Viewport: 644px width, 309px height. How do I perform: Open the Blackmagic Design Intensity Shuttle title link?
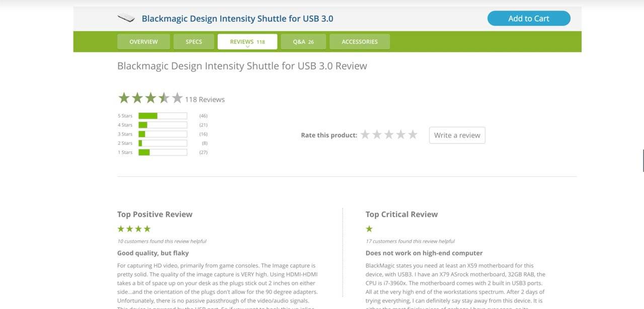tap(237, 19)
